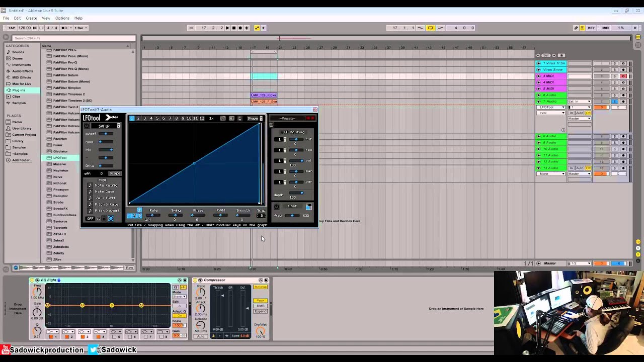This screenshot has height=362, width=644.
Task: Click the Raw button in browser preview
Action: [129, 268]
